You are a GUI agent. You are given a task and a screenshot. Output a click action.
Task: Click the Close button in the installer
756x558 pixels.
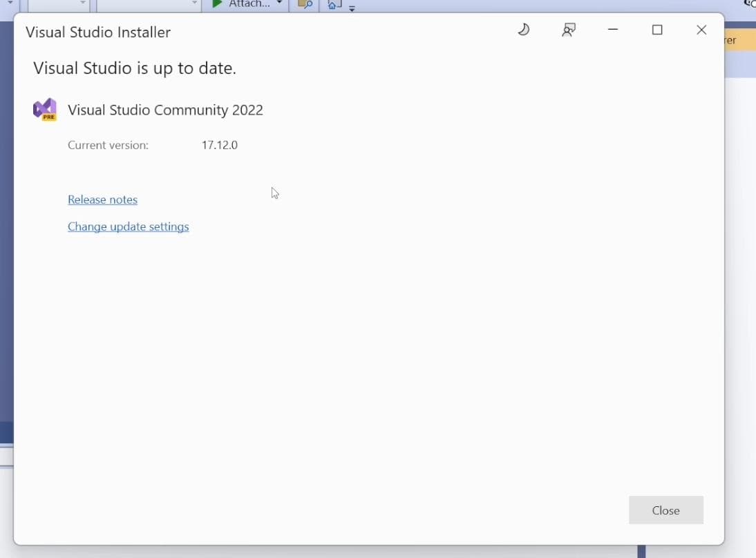tap(666, 510)
